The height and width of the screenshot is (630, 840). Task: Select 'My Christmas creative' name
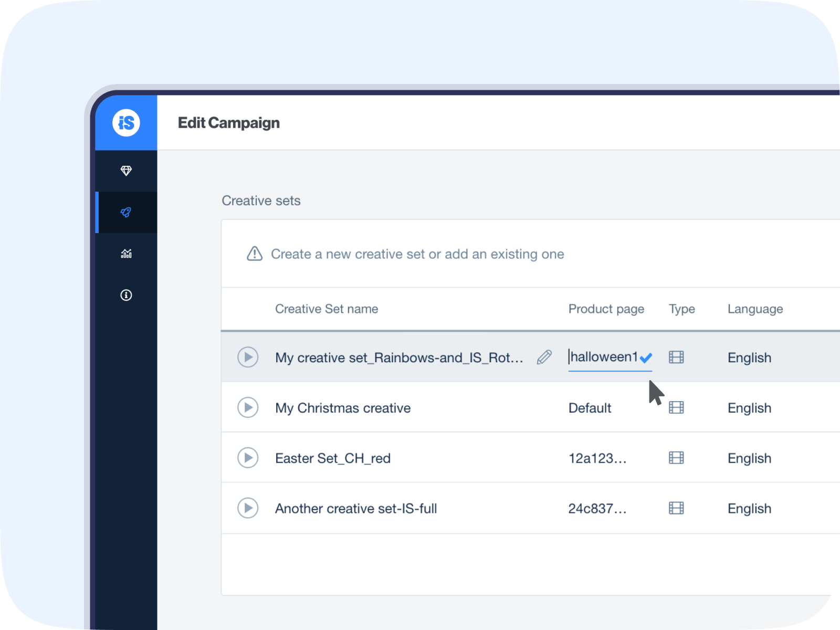pyautogui.click(x=343, y=408)
